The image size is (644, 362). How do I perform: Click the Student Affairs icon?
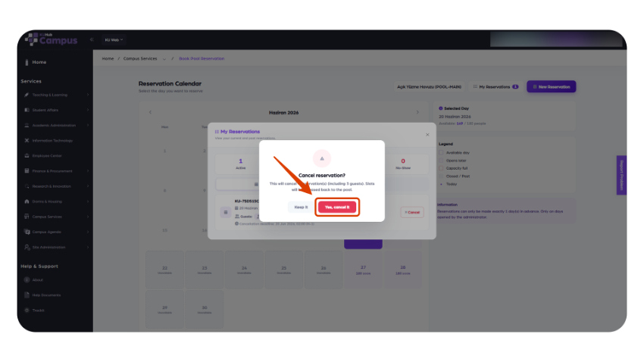click(x=27, y=110)
